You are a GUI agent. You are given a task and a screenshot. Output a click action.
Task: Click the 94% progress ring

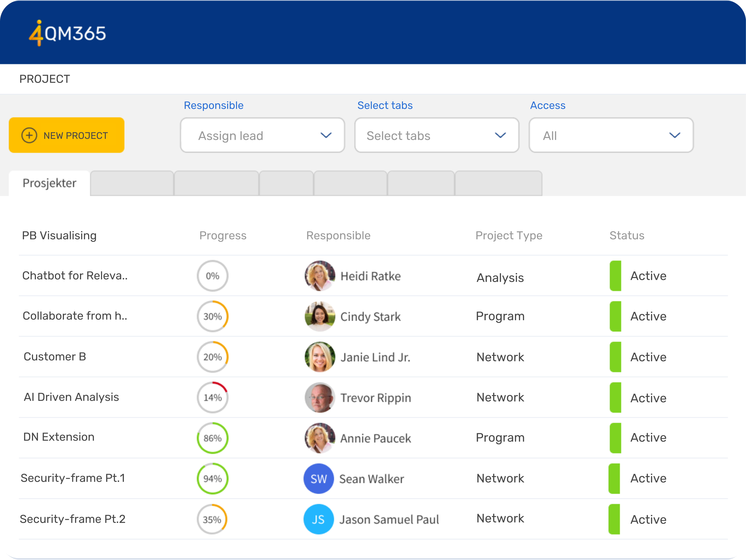[212, 479]
